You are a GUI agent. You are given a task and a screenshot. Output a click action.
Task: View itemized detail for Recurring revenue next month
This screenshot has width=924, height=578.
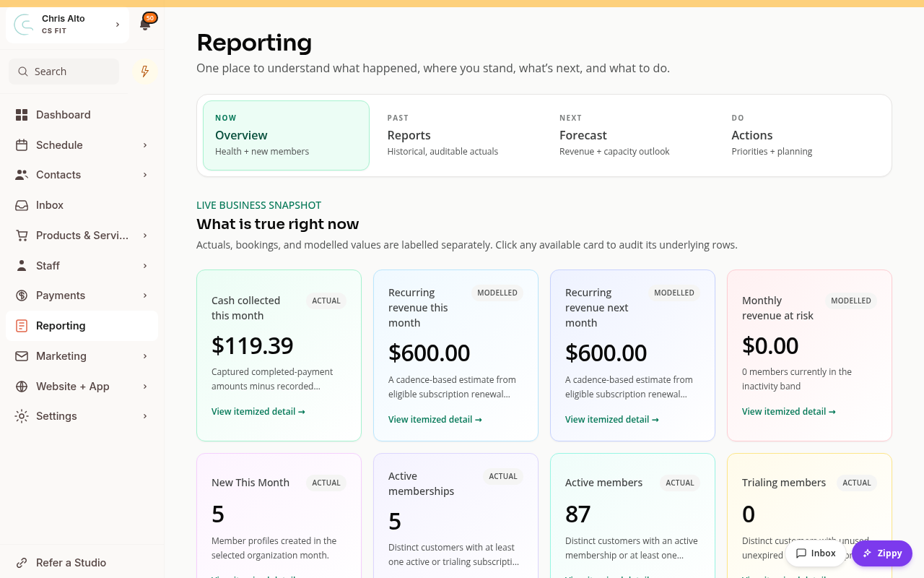point(612,419)
